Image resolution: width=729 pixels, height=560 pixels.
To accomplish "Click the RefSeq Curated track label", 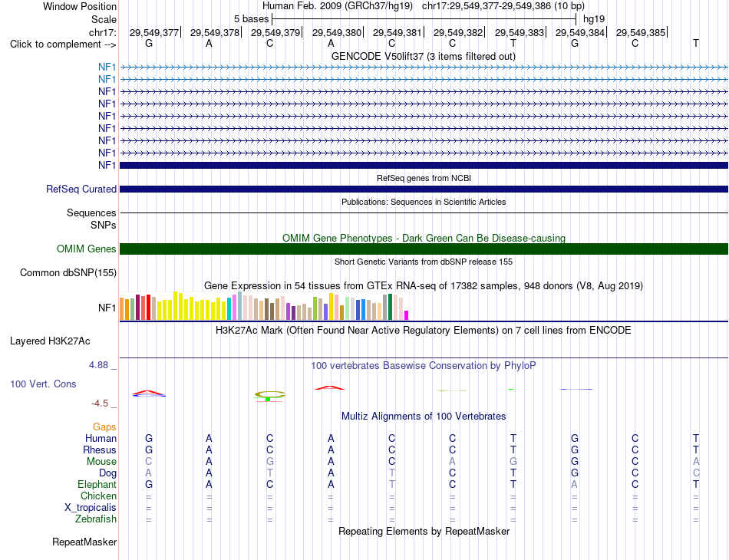I will pos(81,189).
